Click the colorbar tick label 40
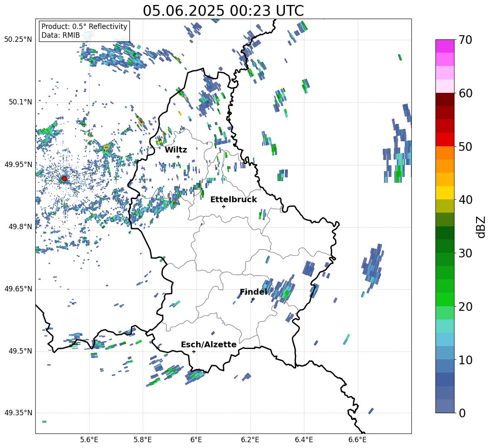This screenshot has height=448, width=491. (465, 200)
